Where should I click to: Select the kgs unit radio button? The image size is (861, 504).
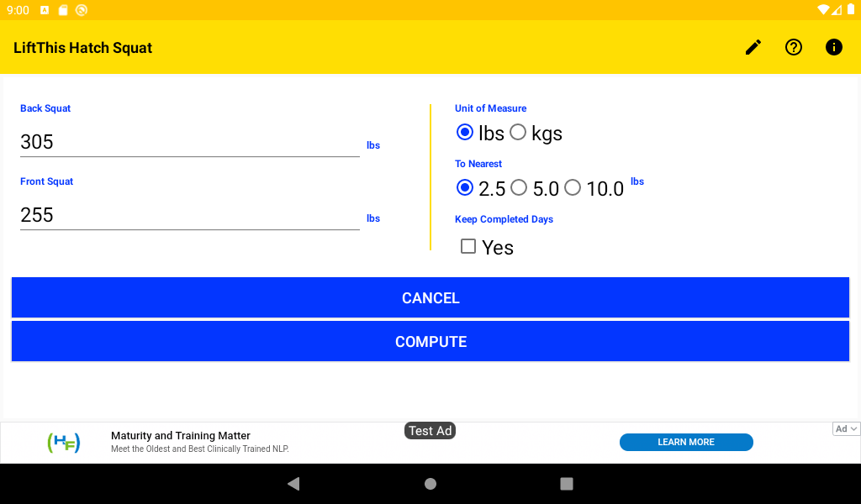(518, 132)
